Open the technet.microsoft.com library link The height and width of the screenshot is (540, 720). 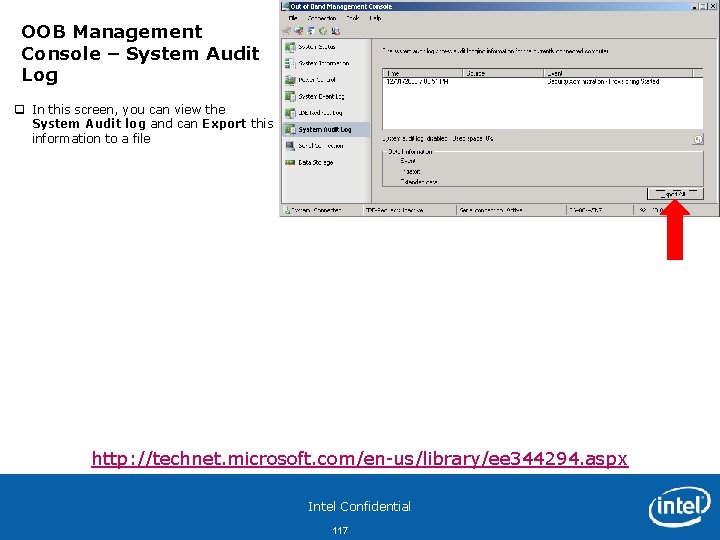click(x=360, y=459)
